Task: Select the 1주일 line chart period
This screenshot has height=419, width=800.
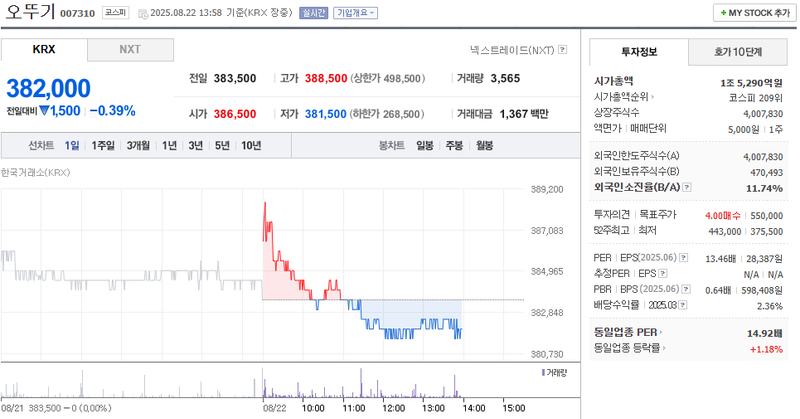Action: coord(103,145)
